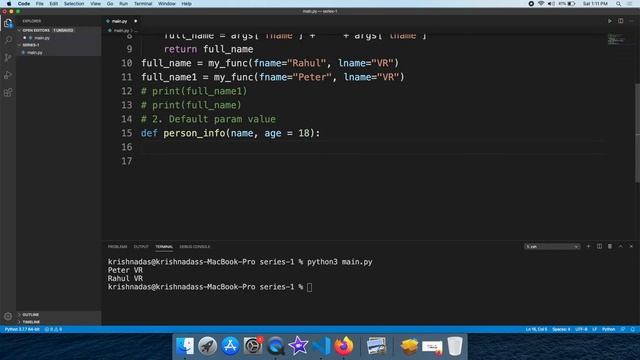Open notifications bell in status bar
Image resolution: width=640 pixels, height=360 pixels.
pos(633,329)
